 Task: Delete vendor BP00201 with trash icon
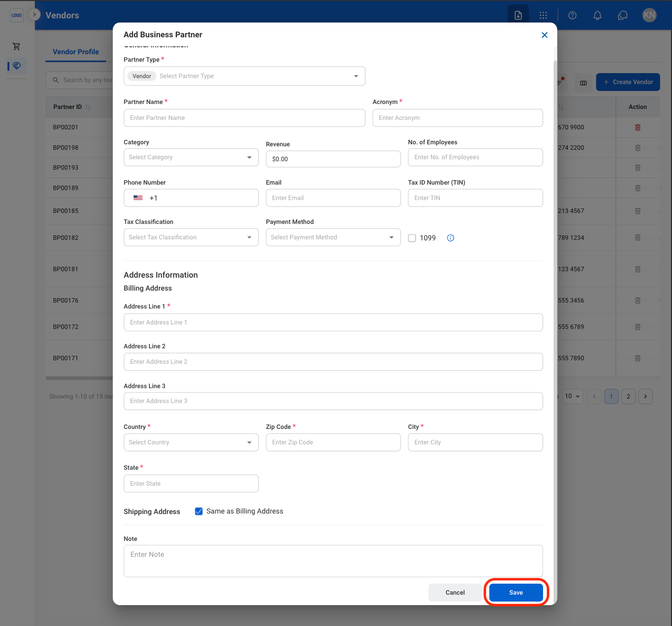[x=638, y=127]
